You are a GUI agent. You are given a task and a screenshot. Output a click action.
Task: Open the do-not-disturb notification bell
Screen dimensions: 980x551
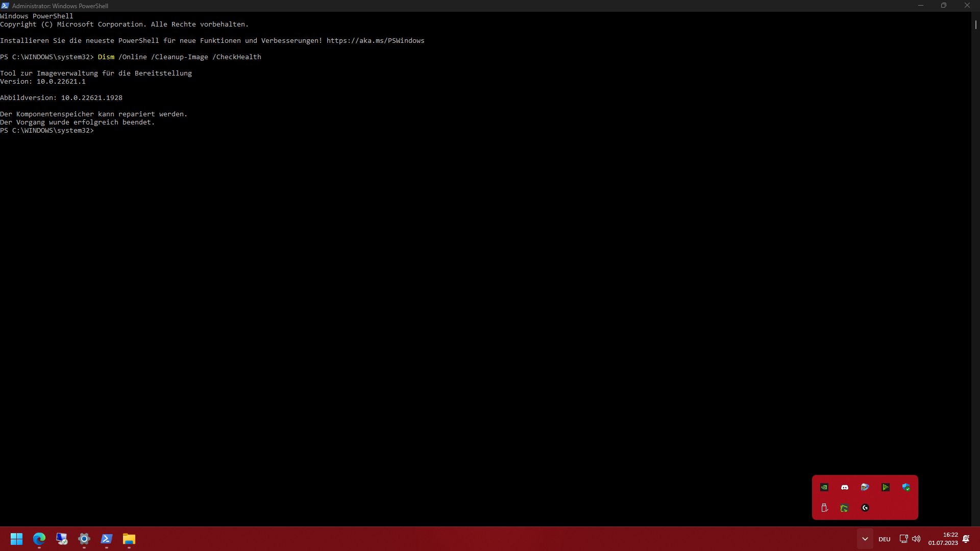pos(966,539)
